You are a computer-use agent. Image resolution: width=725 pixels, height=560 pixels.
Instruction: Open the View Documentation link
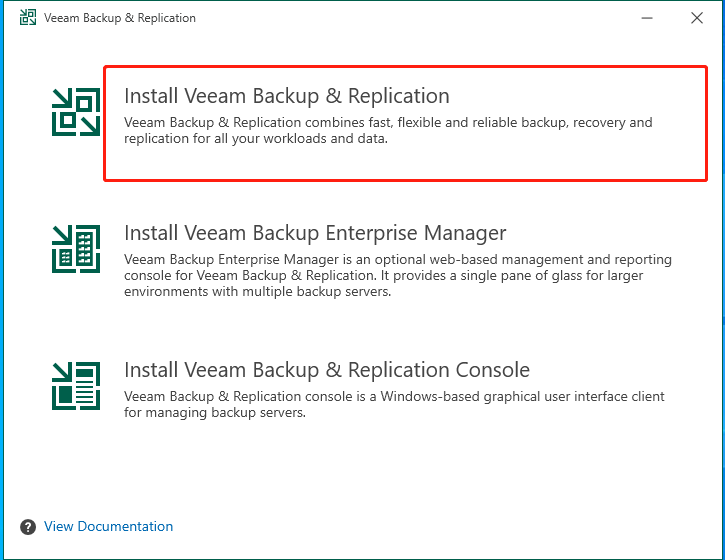109,526
